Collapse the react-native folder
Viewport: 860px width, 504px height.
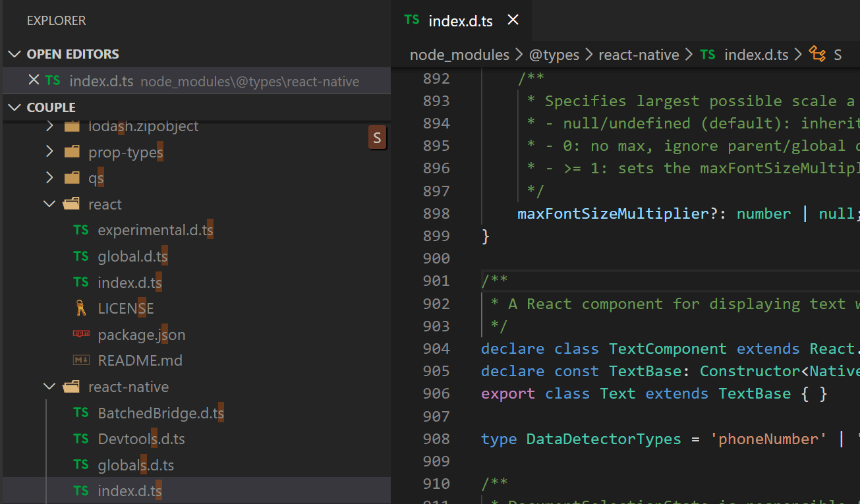point(49,387)
